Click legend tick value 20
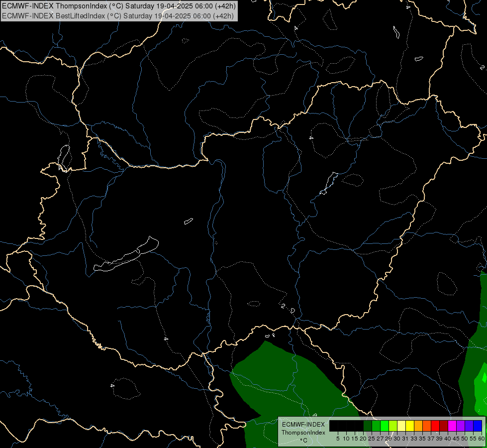The image size is (487, 448). [363, 439]
